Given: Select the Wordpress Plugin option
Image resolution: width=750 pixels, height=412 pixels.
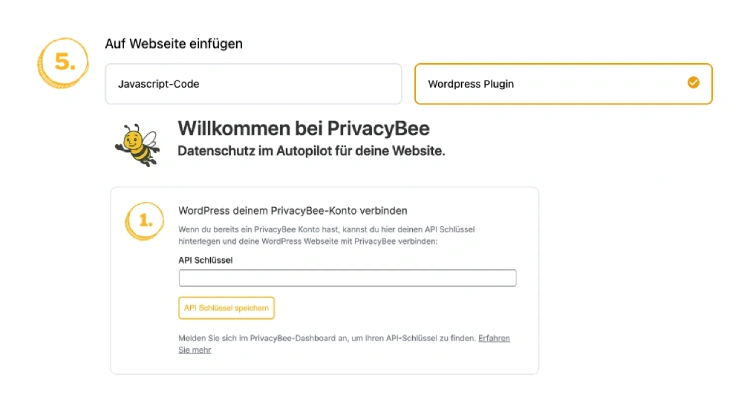Looking at the screenshot, I should [563, 84].
